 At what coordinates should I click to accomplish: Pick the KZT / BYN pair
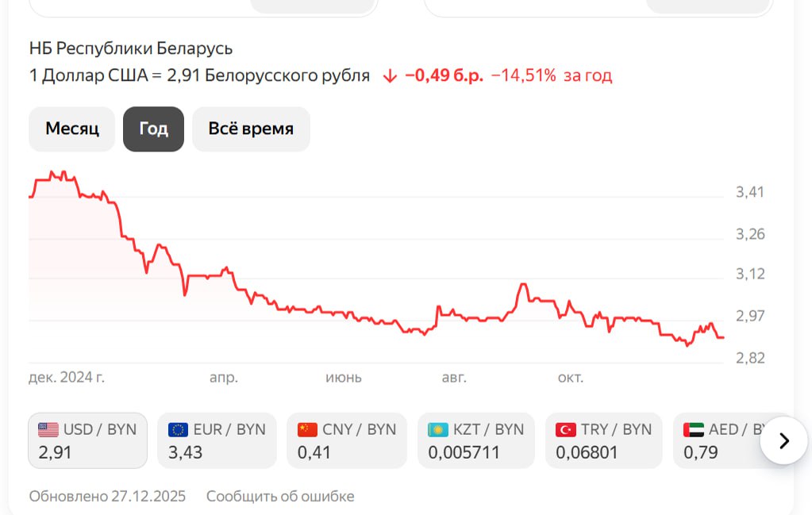(475, 440)
